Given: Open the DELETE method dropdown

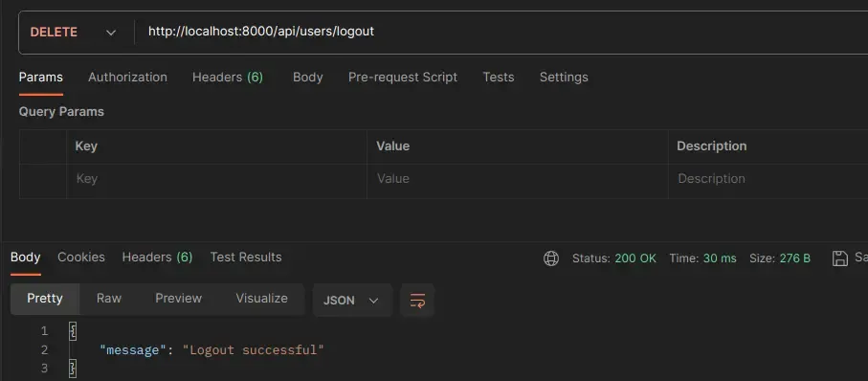Looking at the screenshot, I should point(73,33).
